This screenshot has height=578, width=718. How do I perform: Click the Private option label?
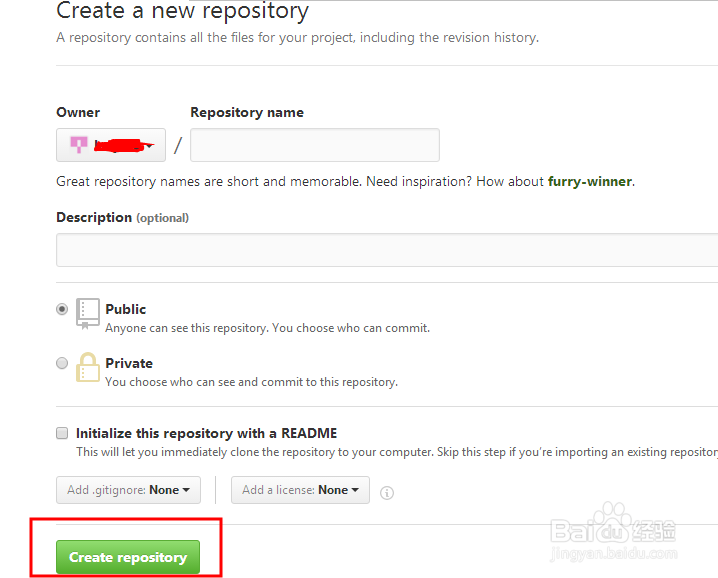(129, 363)
